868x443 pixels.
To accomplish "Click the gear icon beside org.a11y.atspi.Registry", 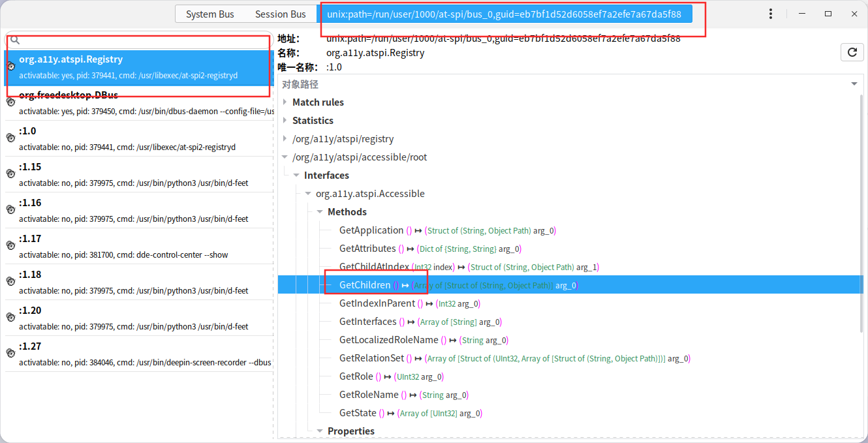I will click(x=10, y=66).
